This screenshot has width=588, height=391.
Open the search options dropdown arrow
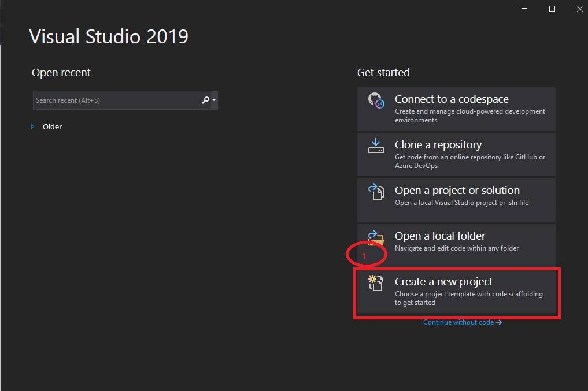[x=214, y=100]
